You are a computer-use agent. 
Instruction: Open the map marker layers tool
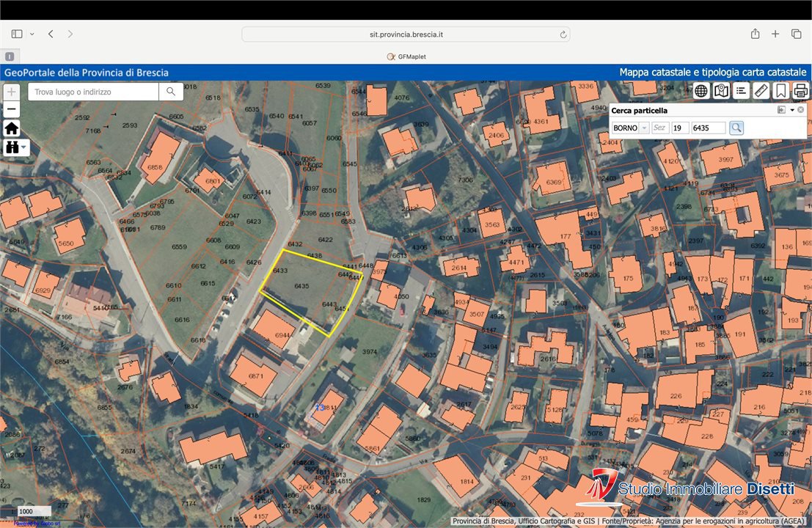pos(721,91)
